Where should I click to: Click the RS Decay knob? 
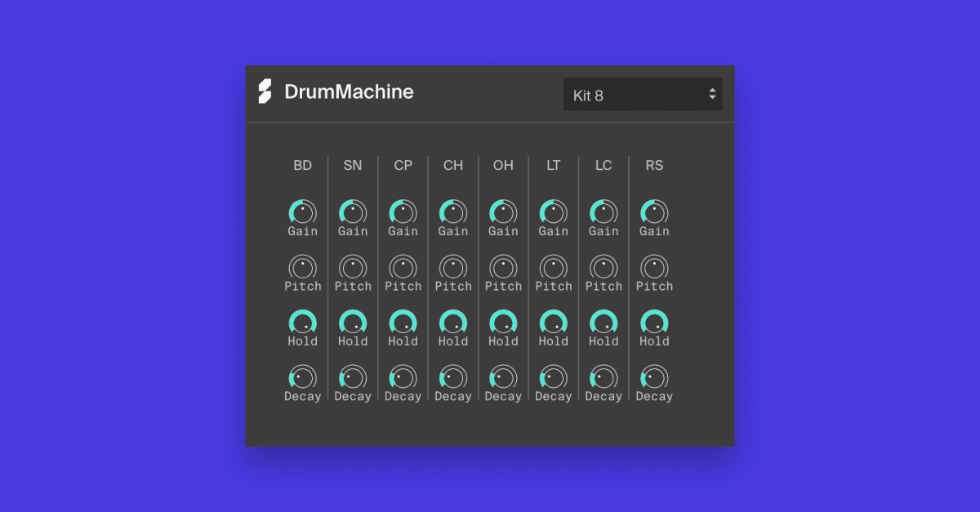(x=654, y=377)
